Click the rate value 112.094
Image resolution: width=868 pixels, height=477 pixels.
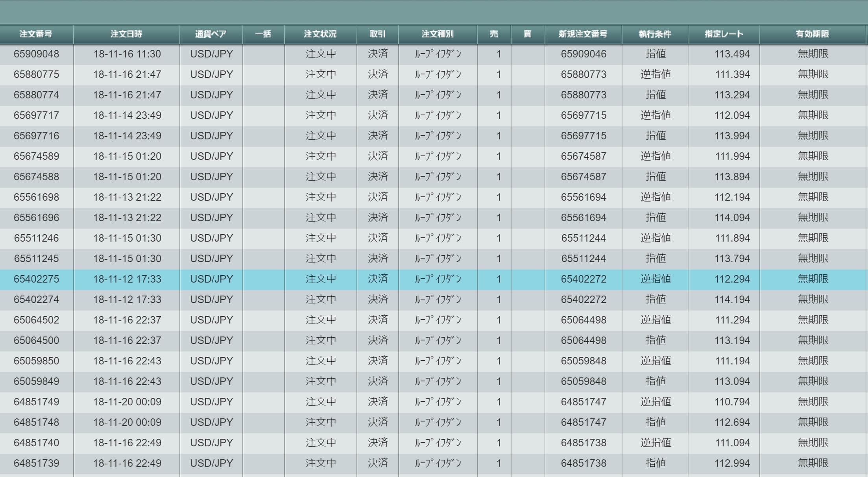[x=732, y=115]
